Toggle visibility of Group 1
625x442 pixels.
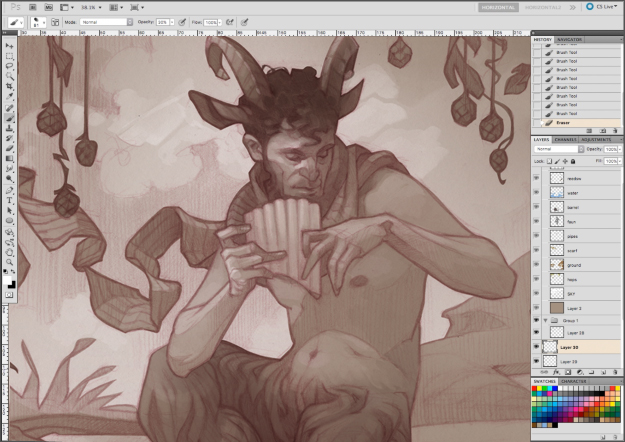[x=537, y=320]
